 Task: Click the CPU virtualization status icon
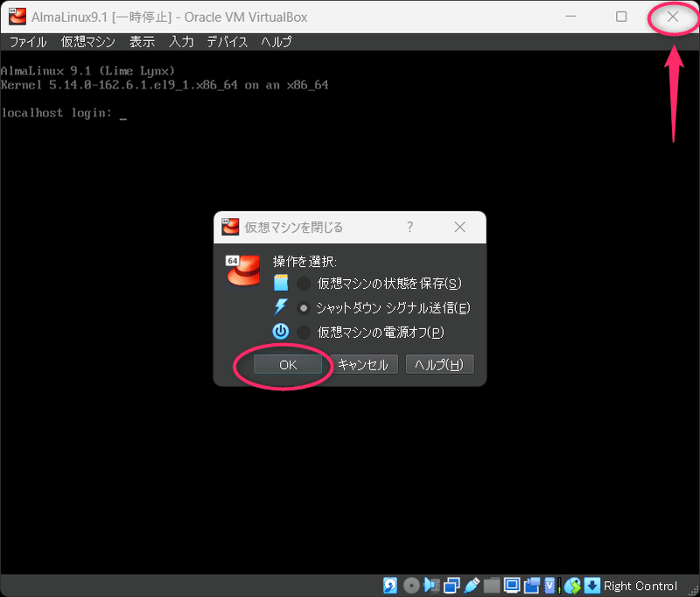click(x=551, y=585)
